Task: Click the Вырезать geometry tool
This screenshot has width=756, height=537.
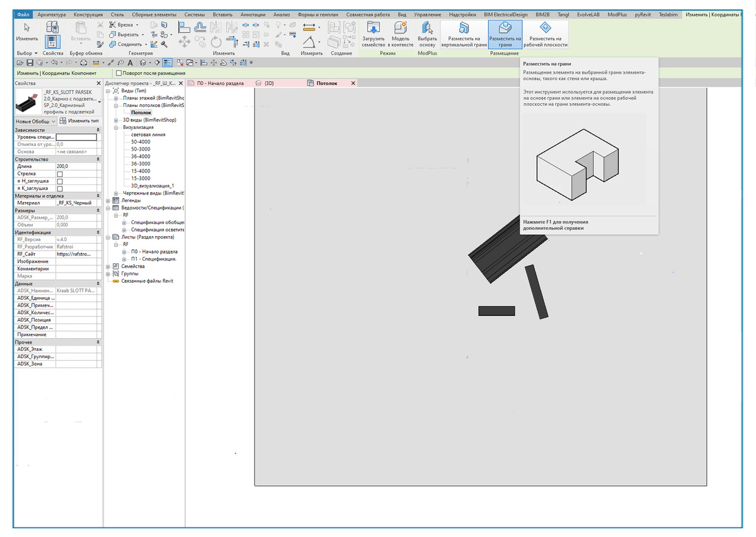Action: [x=127, y=35]
